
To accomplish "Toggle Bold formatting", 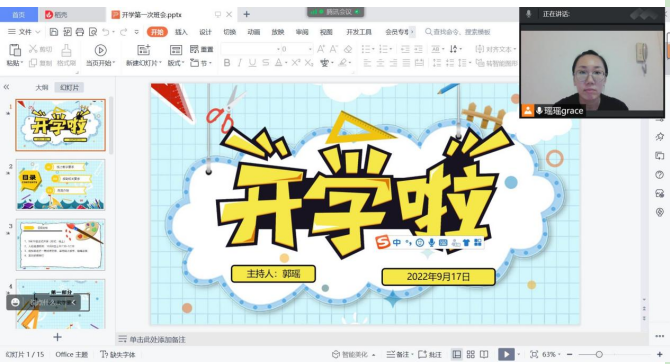I will [227, 63].
